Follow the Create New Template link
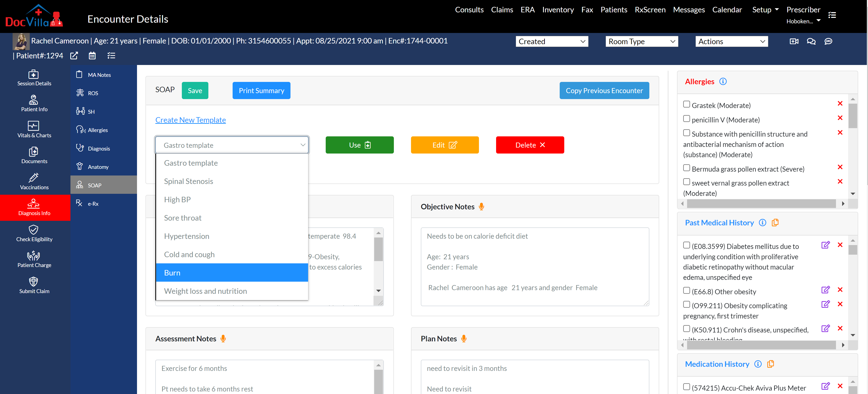Viewport: 868px width, 394px height. click(190, 120)
